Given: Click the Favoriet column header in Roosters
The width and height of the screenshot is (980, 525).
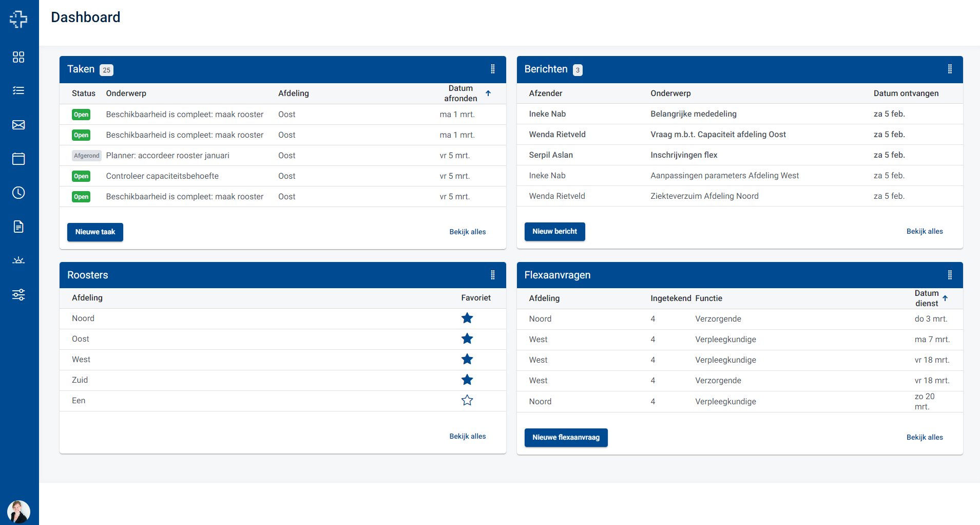Looking at the screenshot, I should click(x=476, y=298).
